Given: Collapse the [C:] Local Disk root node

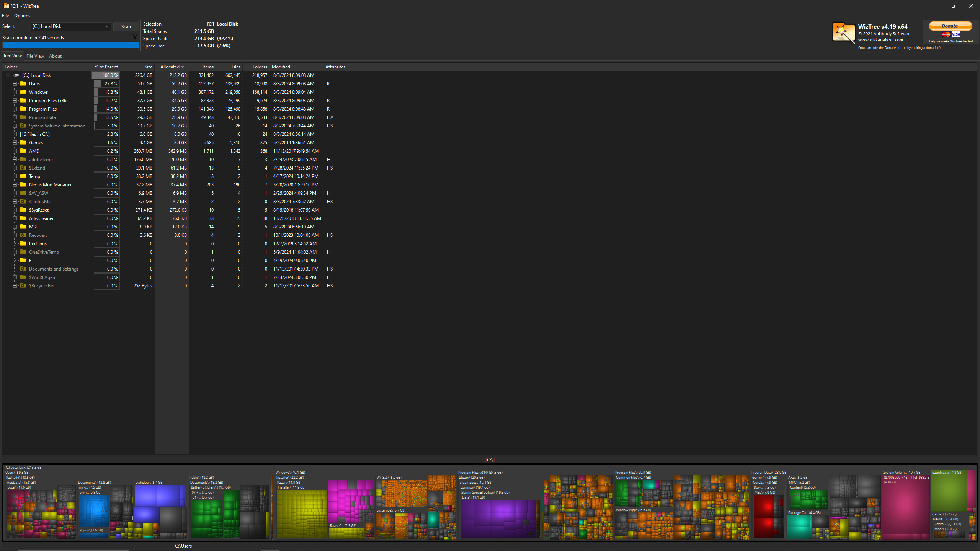Looking at the screenshot, I should coord(8,75).
